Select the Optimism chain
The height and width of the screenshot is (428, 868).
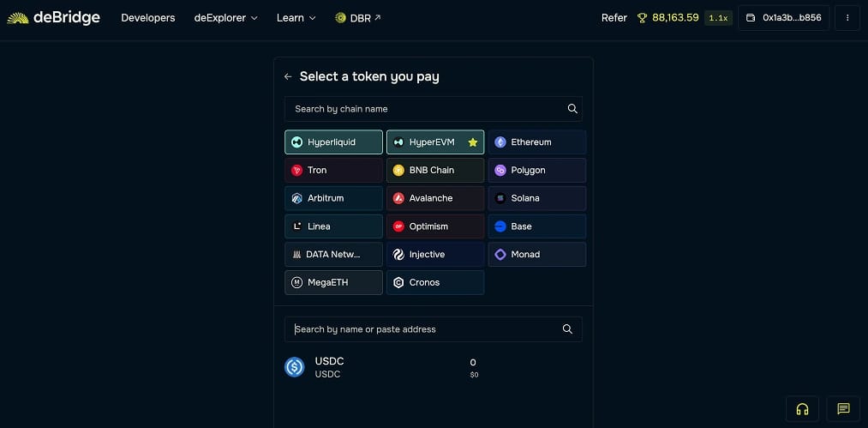coord(435,226)
